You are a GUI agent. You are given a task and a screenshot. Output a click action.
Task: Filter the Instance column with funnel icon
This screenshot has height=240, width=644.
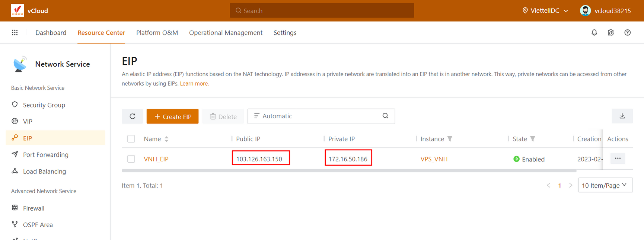coord(450,139)
